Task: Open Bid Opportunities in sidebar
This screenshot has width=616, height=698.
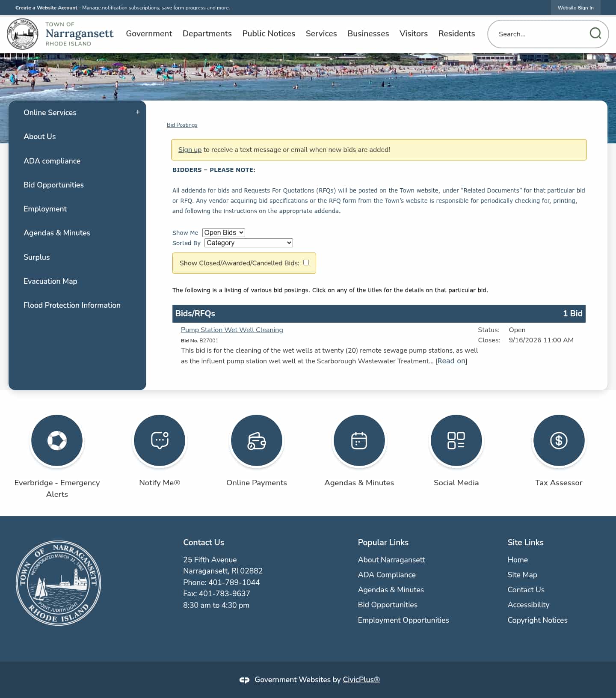Action: [x=53, y=185]
